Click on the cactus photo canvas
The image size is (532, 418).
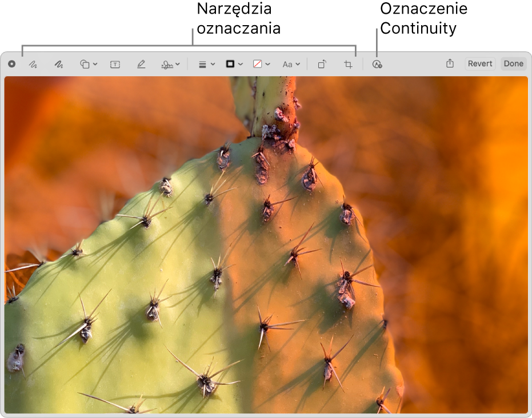(x=266, y=245)
